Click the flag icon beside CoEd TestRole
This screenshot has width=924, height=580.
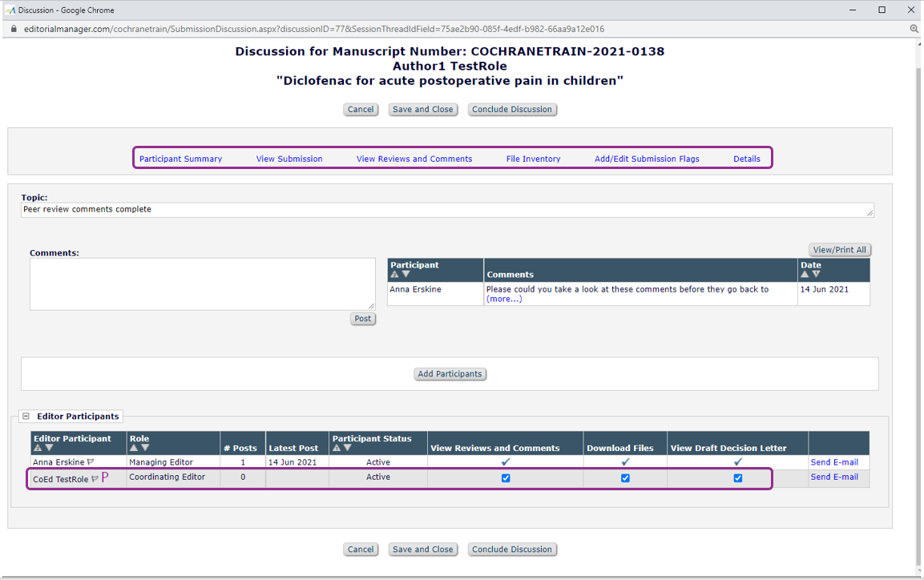[95, 479]
